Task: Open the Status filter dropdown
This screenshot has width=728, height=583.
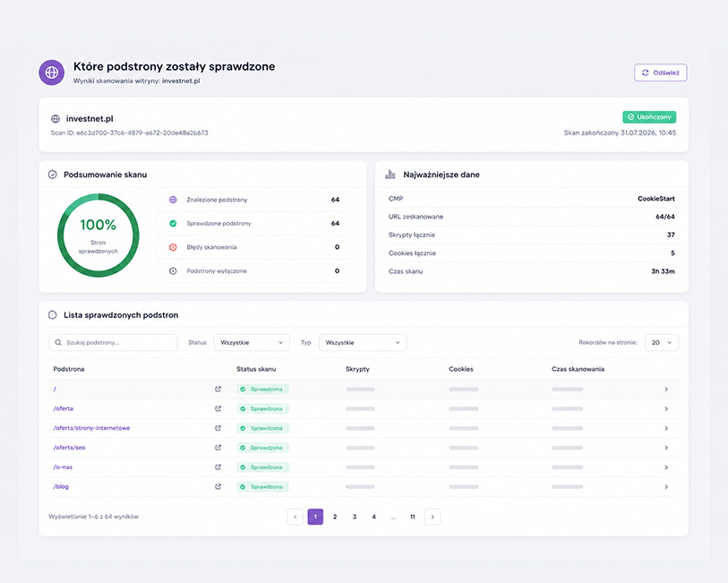Action: pos(252,343)
